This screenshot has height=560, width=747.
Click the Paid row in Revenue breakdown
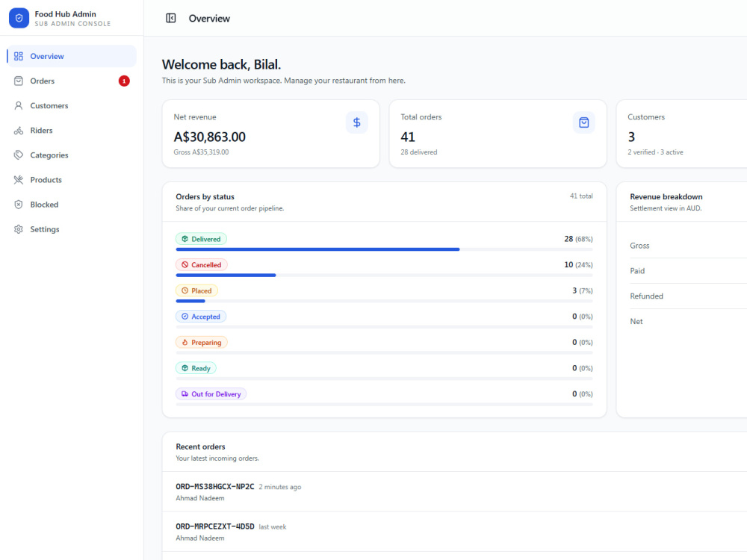[688, 271]
